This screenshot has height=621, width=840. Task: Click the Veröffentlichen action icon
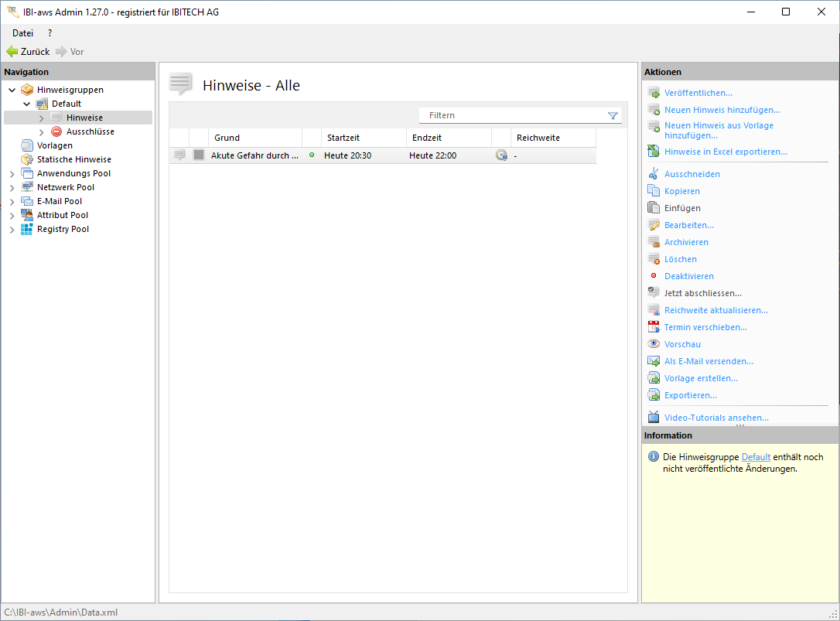tap(654, 93)
